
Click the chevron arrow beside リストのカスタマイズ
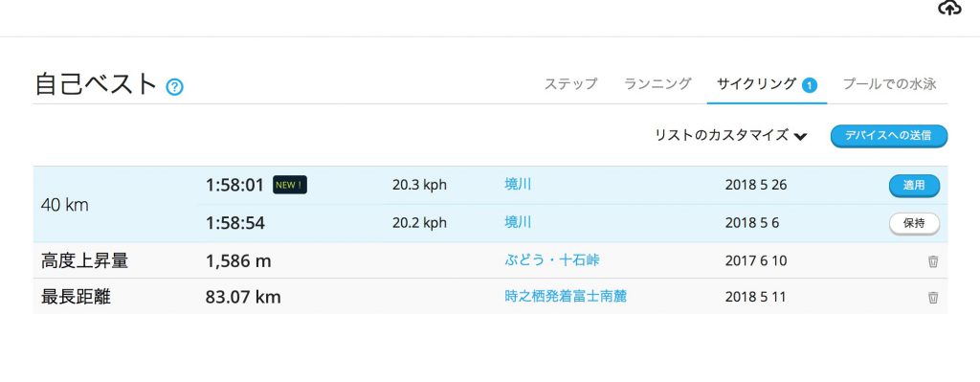(x=801, y=137)
